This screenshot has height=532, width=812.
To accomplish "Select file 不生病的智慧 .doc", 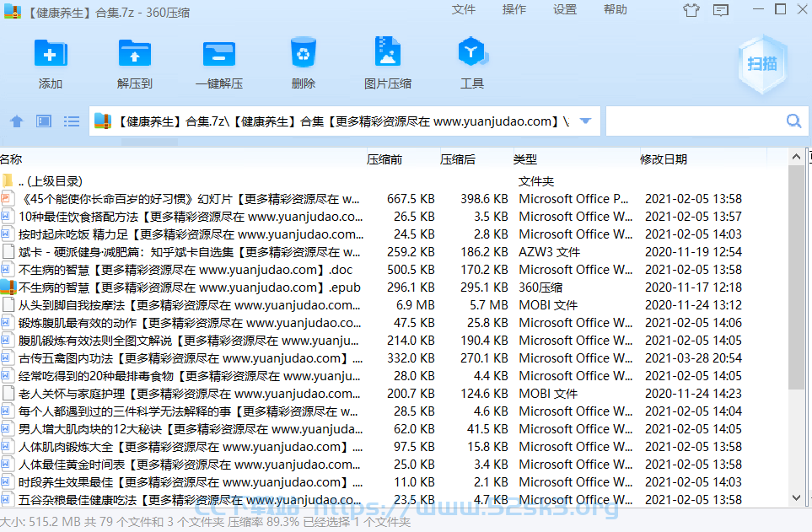I will click(186, 269).
